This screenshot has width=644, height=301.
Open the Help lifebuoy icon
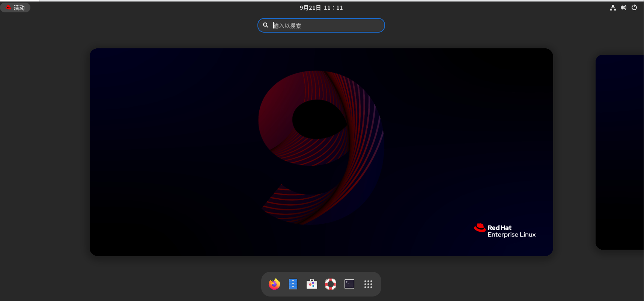tap(331, 284)
